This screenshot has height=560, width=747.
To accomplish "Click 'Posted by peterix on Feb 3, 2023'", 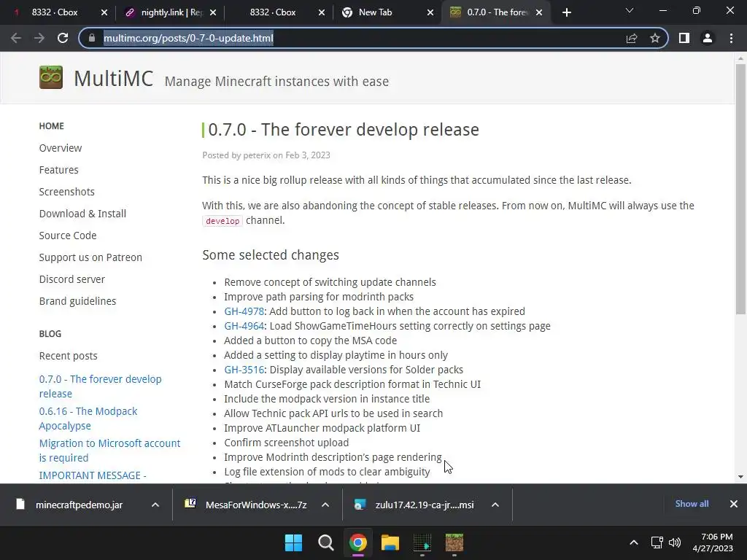I will point(266,155).
